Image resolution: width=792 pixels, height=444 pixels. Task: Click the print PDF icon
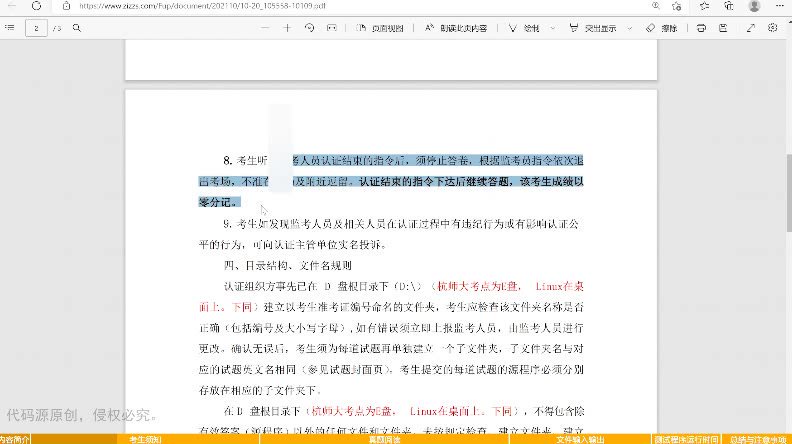point(701,28)
